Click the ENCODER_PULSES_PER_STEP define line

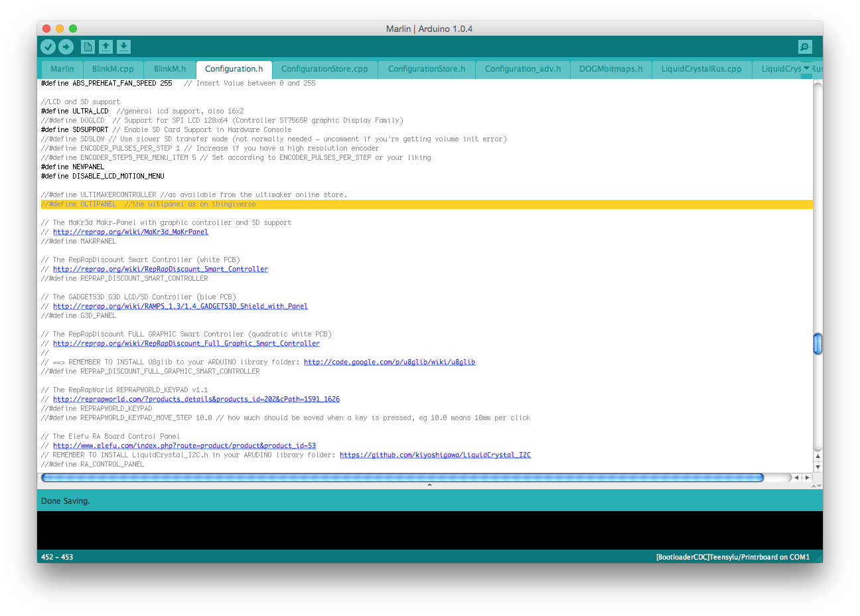(x=210, y=149)
